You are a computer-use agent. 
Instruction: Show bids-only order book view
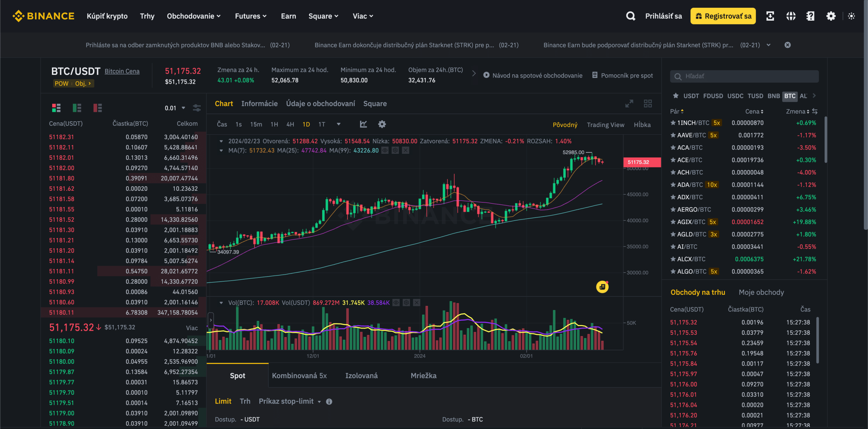77,108
